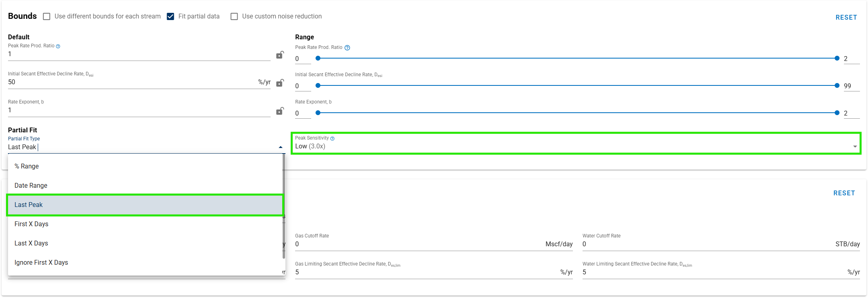This screenshot has width=868, height=298.
Task: Open help icon next to Default Peak Rate Prod. Ratio
Action: [58, 46]
